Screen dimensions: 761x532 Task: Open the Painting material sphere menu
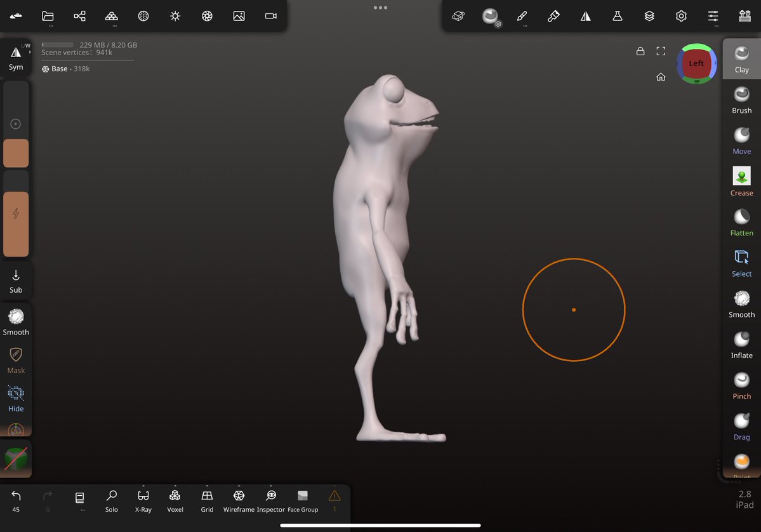coord(491,16)
